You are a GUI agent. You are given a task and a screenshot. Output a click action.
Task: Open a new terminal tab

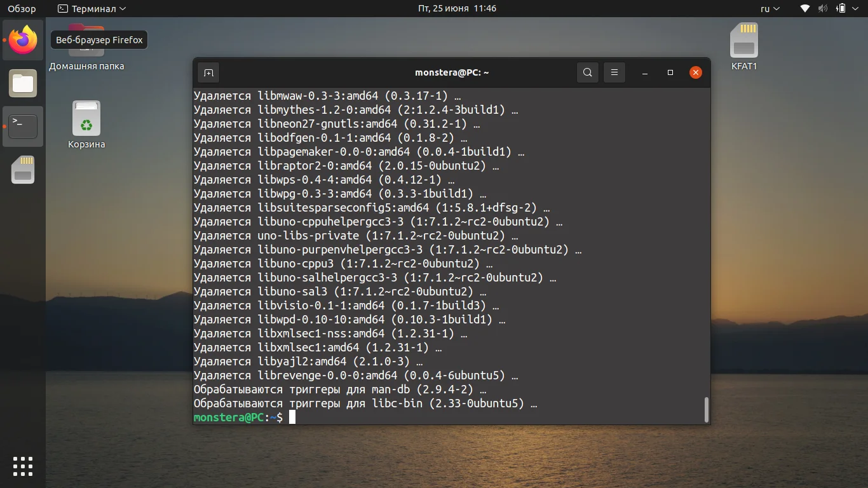point(208,72)
